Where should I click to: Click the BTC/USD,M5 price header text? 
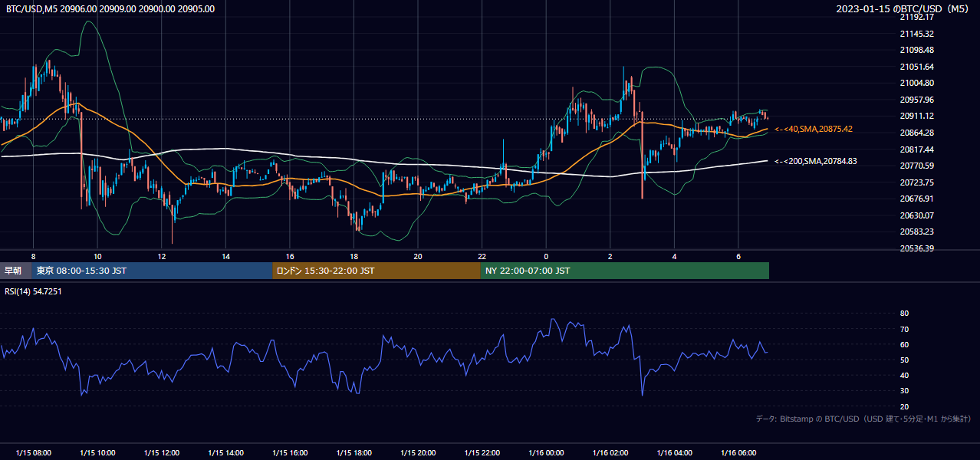click(x=110, y=9)
